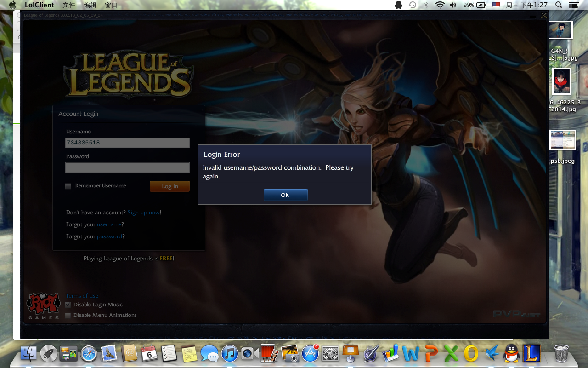Open green X spreadsheet app in dock
Image resolution: width=588 pixels, height=368 pixels.
[x=451, y=353]
